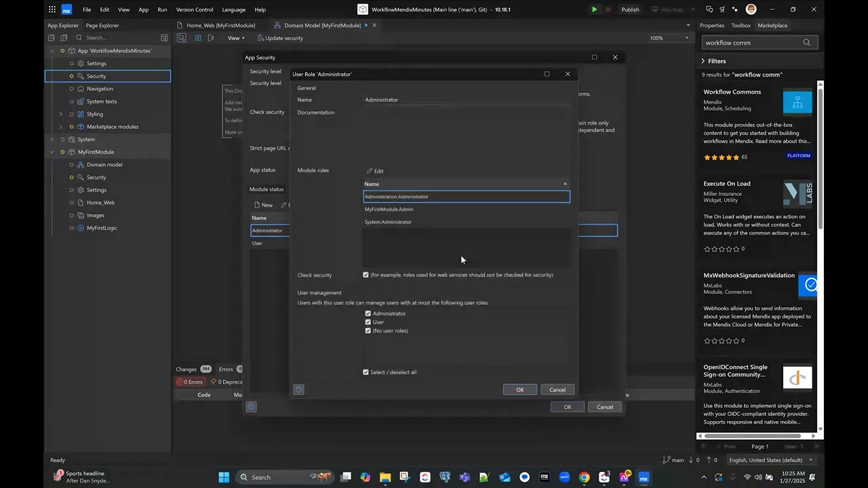Open the app switcher grid icon
Viewport: 868px width, 488px height.
tap(52, 9)
